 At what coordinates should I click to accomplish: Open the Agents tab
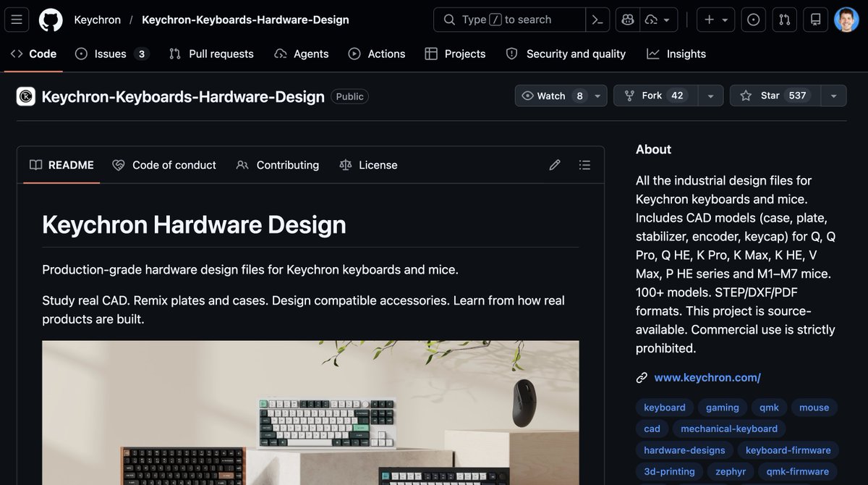coord(302,54)
